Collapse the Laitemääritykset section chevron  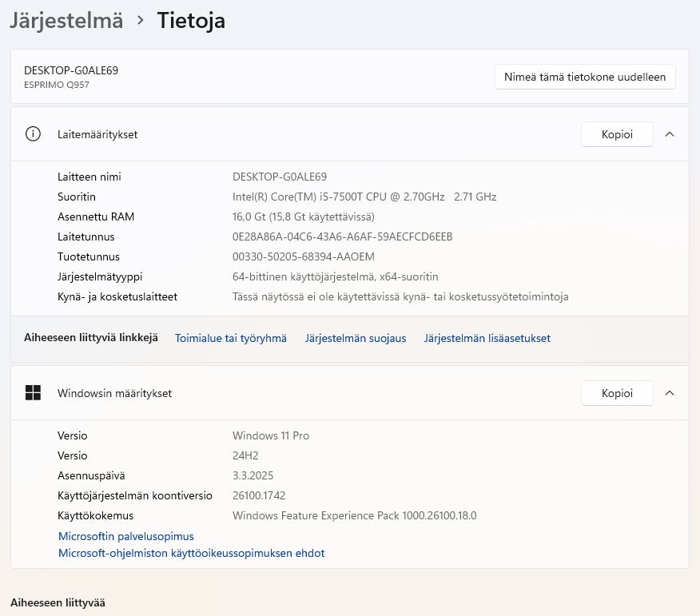(670, 134)
